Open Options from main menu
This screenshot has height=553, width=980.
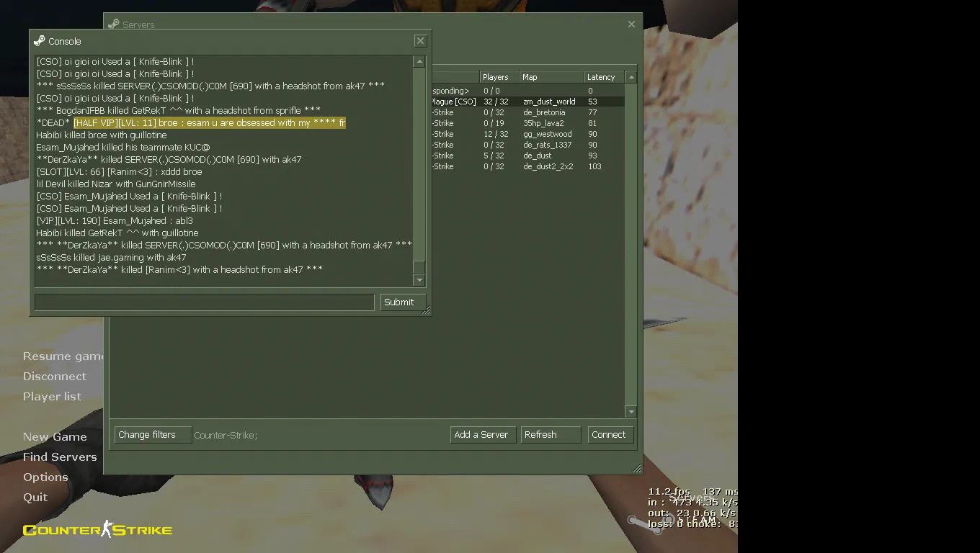(45, 477)
